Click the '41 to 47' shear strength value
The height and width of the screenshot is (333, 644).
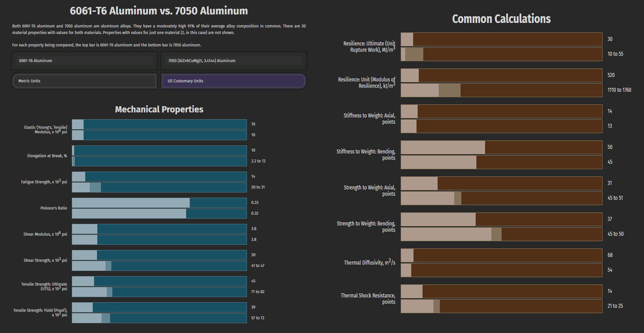pyautogui.click(x=258, y=266)
